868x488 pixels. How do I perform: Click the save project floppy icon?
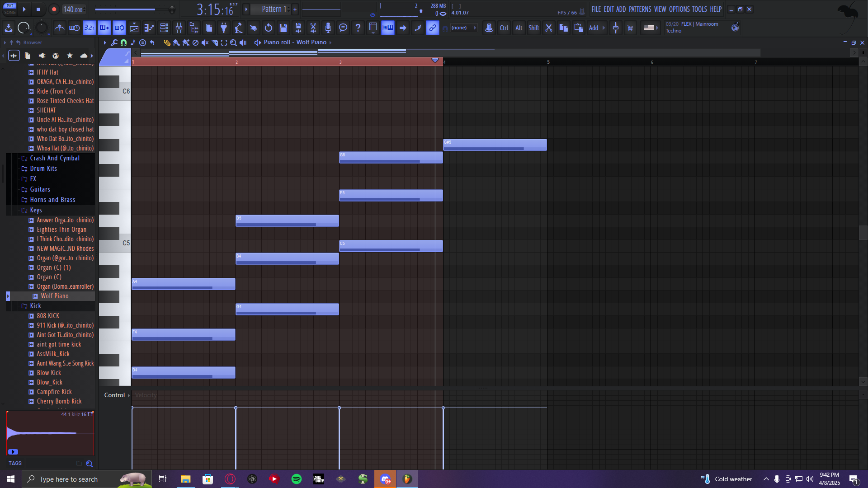point(283,28)
